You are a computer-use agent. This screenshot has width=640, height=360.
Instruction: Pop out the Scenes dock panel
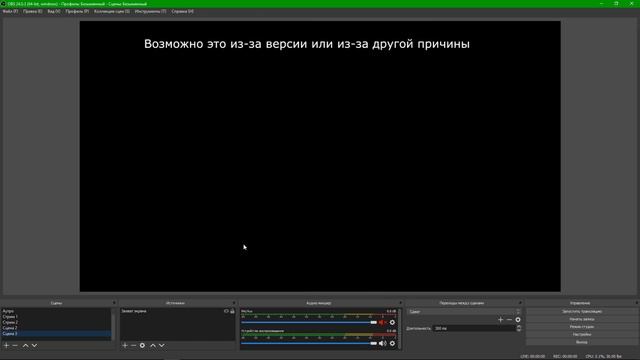coord(114,303)
